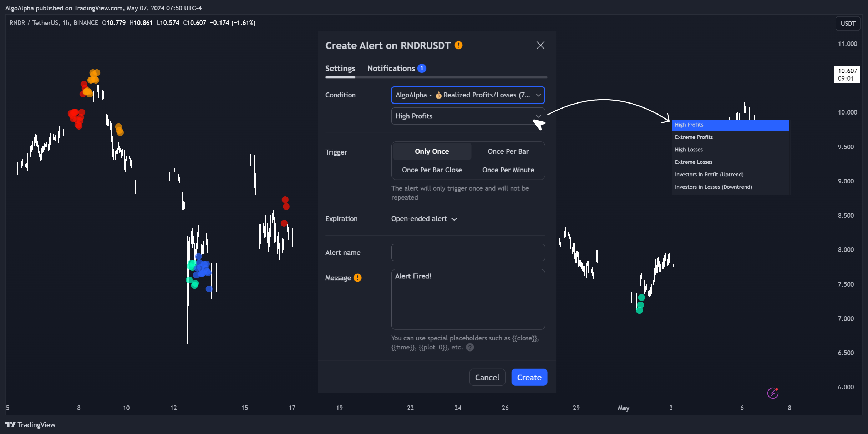868x434 pixels.
Task: Choose Extreme Profits in the options list
Action: pos(730,137)
